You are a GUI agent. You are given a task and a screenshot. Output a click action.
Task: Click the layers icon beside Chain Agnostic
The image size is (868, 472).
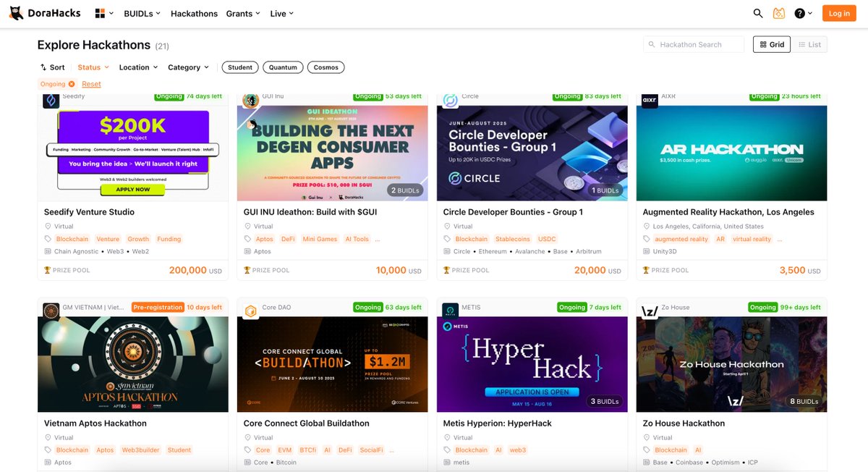(x=48, y=251)
